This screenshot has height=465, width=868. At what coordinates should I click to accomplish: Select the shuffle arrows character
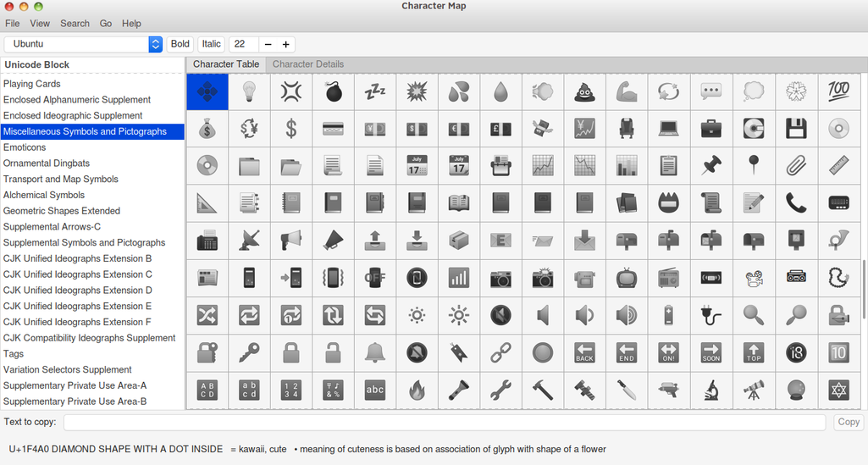click(207, 316)
